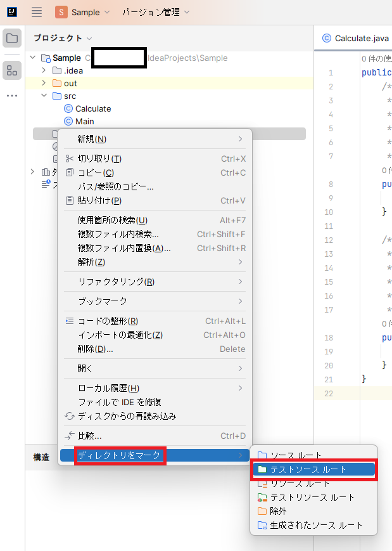Collapse the Sample root node
This screenshot has height=551, width=392.
33,57
